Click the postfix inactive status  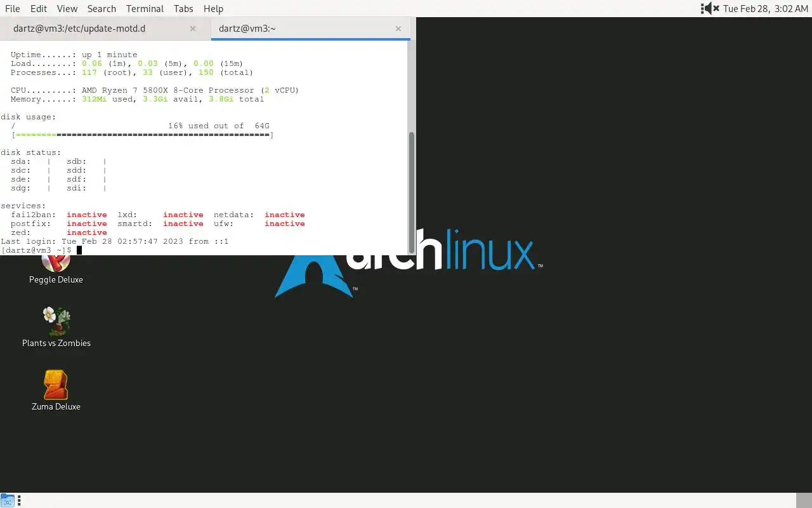pyautogui.click(x=87, y=224)
